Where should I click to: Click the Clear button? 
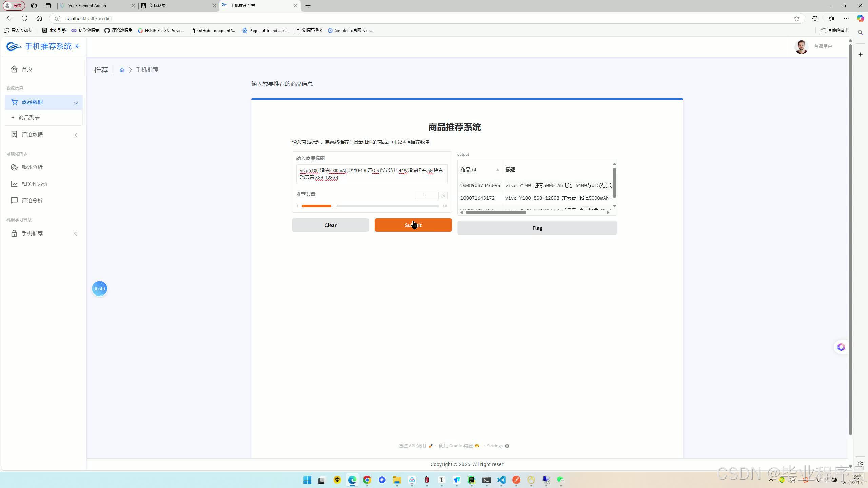[x=330, y=225]
